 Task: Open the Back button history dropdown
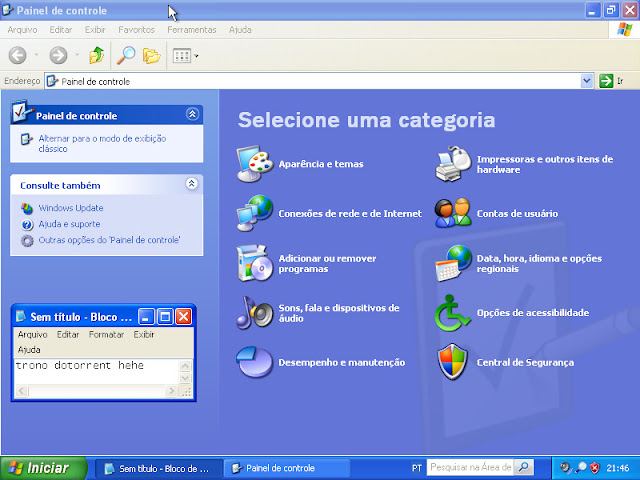[x=36, y=56]
